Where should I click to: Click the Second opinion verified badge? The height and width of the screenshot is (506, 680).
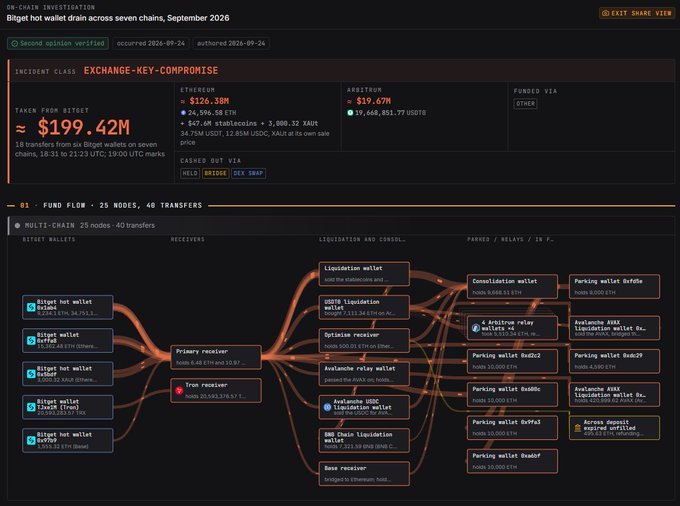(58, 43)
